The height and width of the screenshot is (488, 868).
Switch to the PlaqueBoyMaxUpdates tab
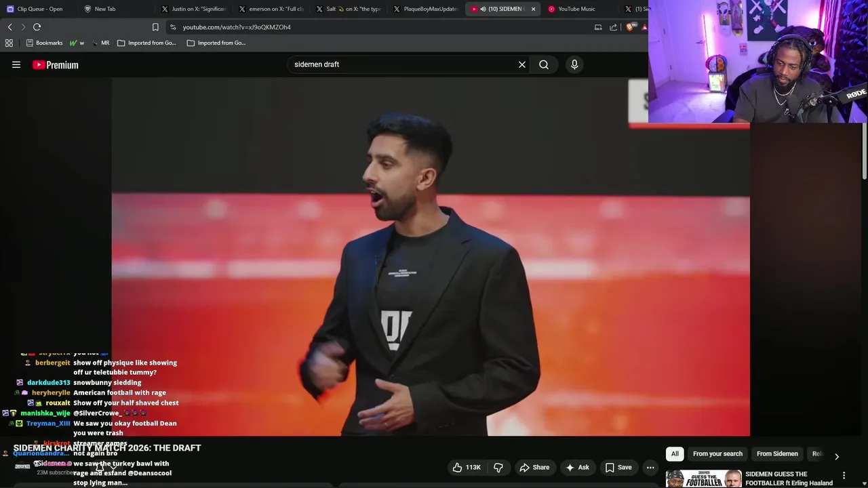[426, 9]
